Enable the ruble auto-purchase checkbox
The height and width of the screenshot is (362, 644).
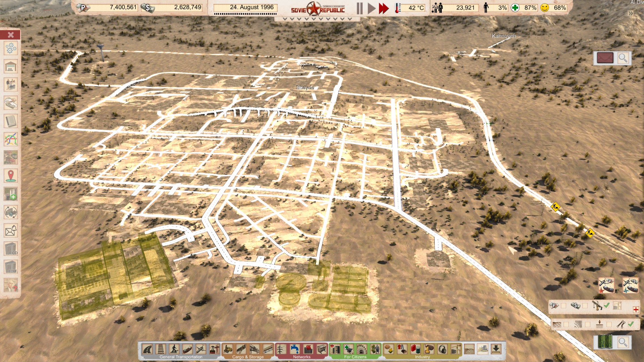(x=563, y=306)
